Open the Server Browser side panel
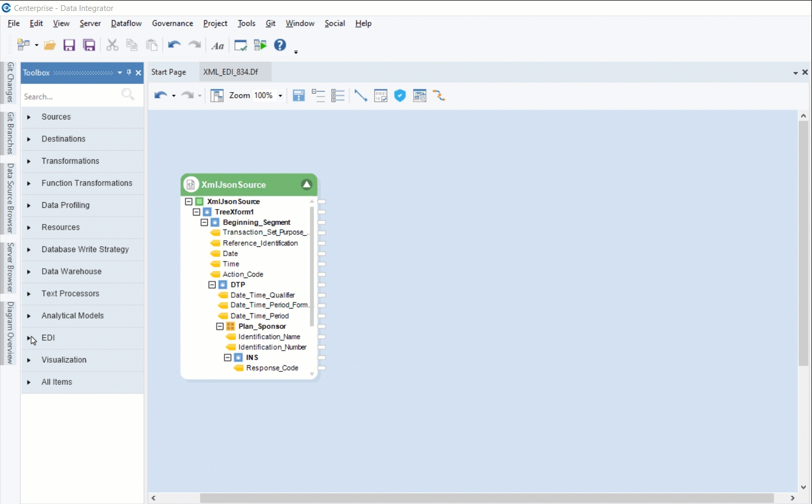This screenshot has height=504, width=812. (x=10, y=267)
